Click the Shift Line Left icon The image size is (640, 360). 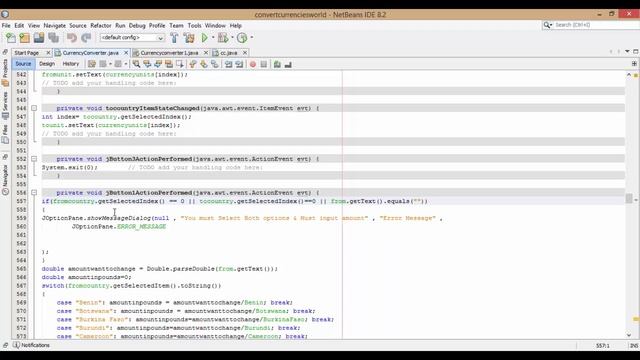pos(229,64)
